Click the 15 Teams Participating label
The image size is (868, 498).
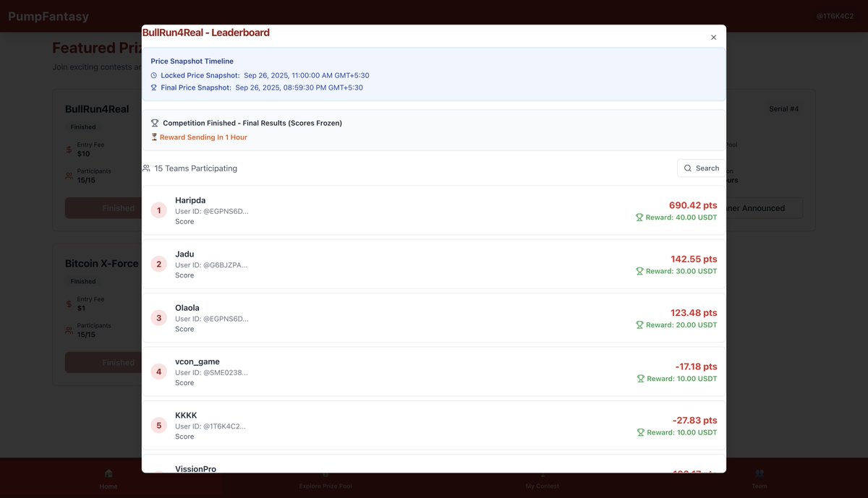(x=195, y=168)
